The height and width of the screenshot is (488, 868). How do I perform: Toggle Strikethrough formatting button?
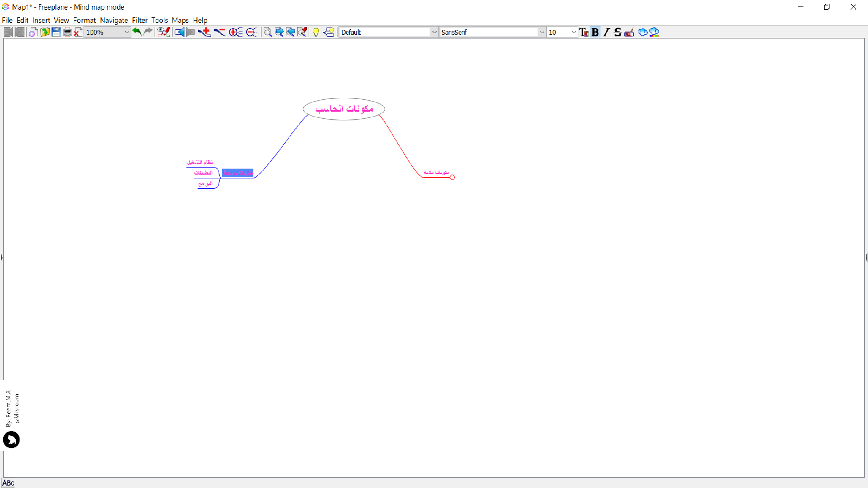[617, 32]
